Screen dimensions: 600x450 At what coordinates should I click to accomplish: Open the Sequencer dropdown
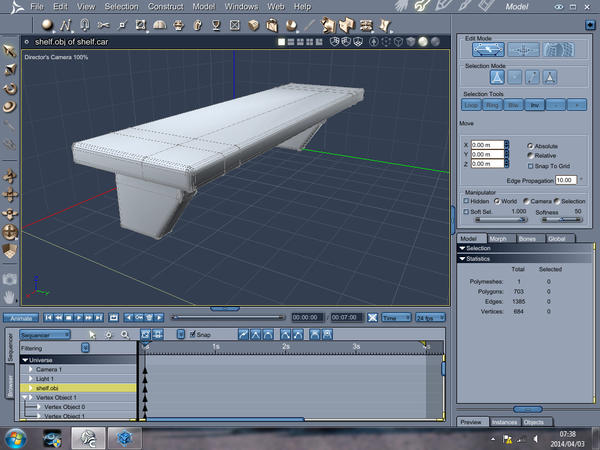[45, 334]
